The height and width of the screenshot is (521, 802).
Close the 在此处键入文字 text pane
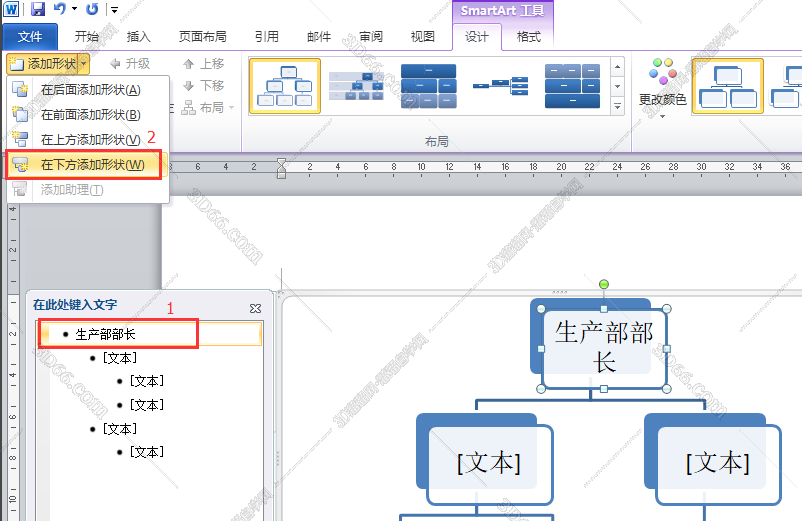(255, 309)
